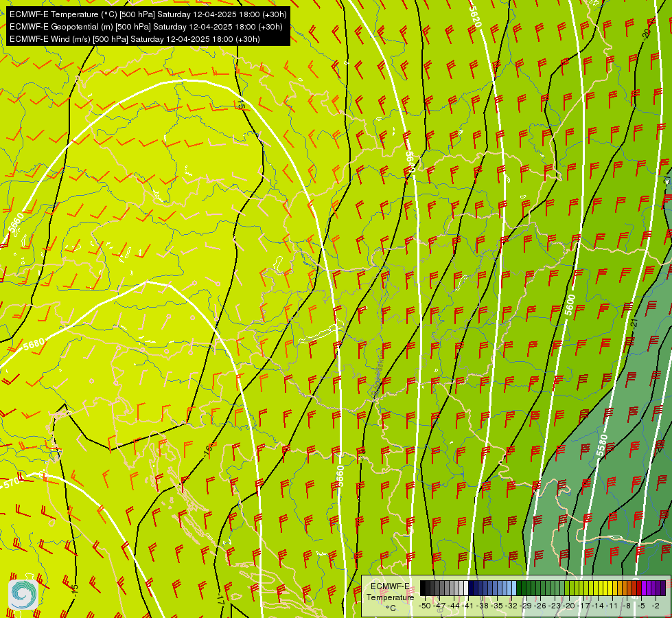Pick the light blue swatch before -32
This screenshot has width=672, height=618.
[x=514, y=588]
